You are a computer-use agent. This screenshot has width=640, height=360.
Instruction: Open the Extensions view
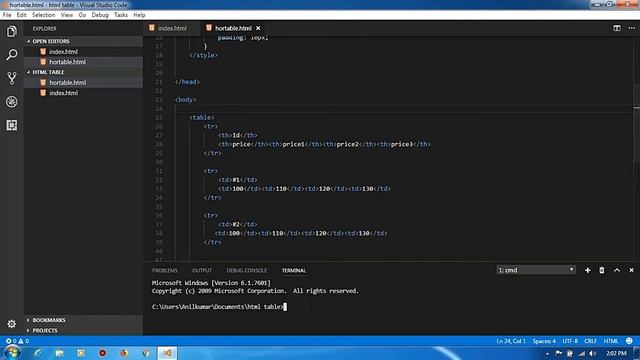pos(11,125)
